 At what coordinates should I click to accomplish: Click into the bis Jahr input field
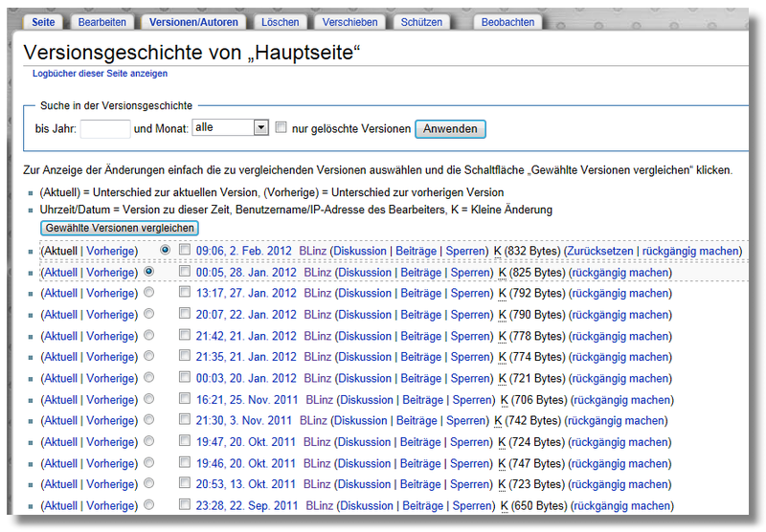[105, 128]
